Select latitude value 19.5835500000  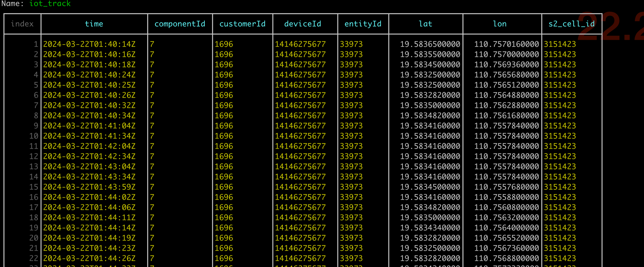430,54
